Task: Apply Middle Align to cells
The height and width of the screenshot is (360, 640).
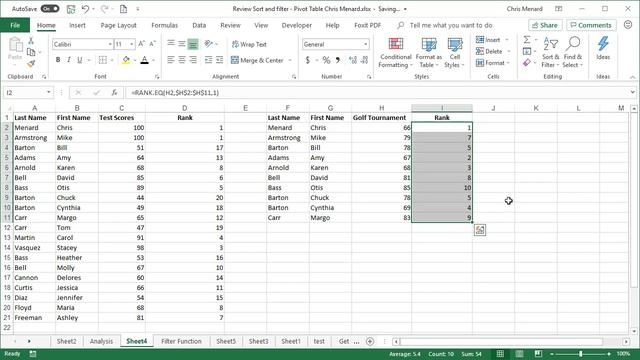Action: (x=182, y=43)
